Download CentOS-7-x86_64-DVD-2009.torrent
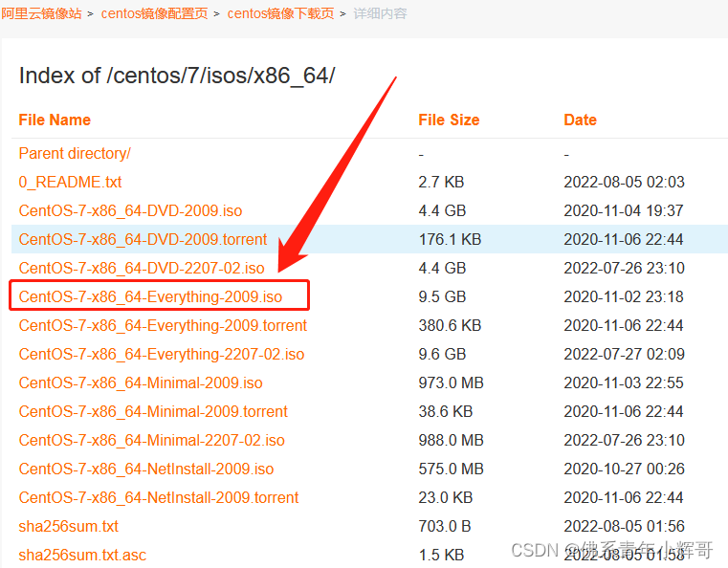This screenshot has width=728, height=568. (x=143, y=239)
